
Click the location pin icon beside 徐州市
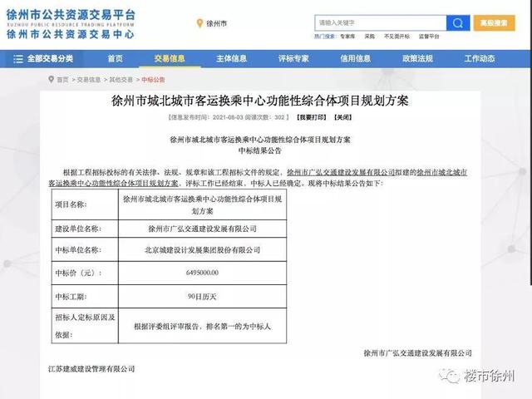199,24
